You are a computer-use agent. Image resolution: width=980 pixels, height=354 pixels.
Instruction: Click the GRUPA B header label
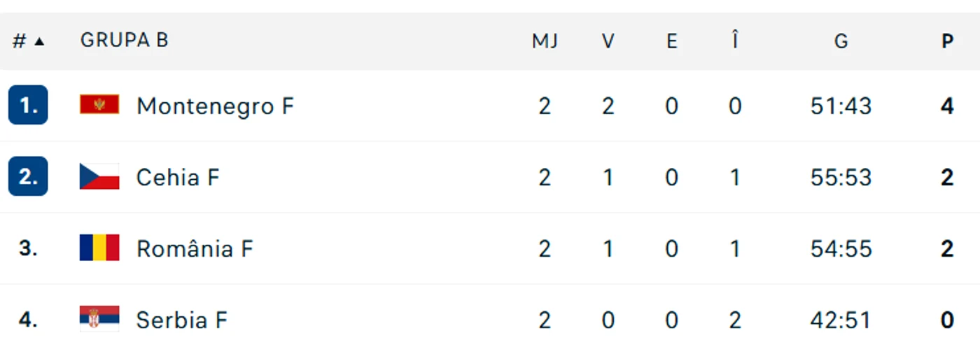point(124,40)
